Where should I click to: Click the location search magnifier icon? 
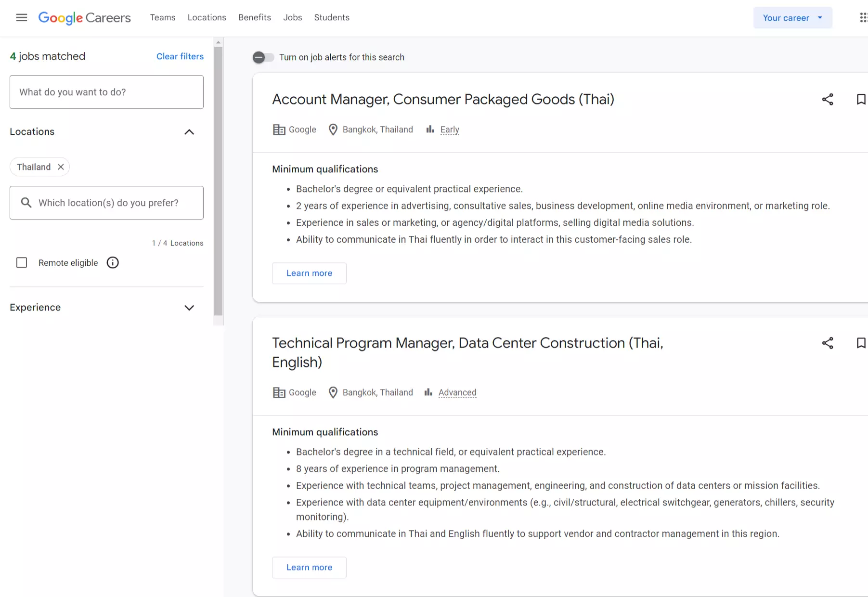tap(26, 203)
